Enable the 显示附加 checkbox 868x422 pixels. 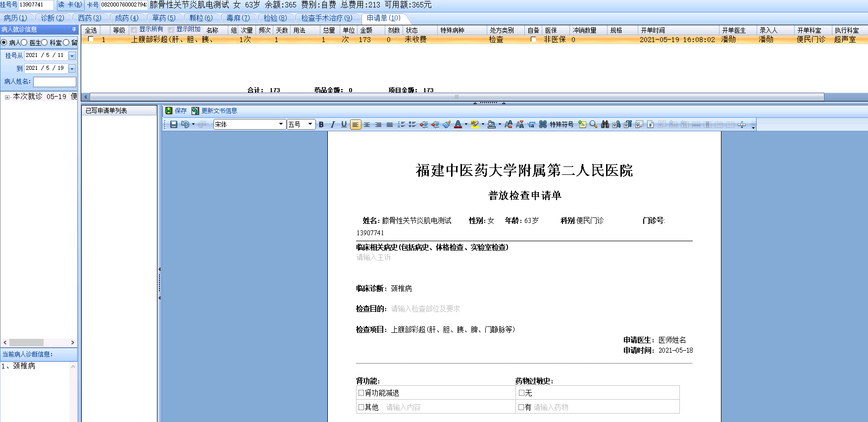(x=171, y=30)
